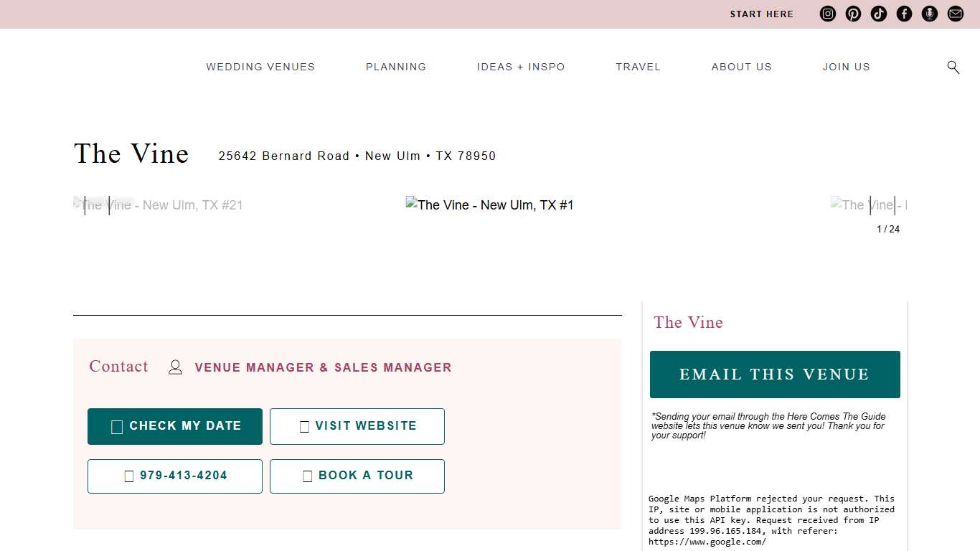Click the Book a Tour button
The width and height of the screenshot is (980, 551).
pos(357,476)
